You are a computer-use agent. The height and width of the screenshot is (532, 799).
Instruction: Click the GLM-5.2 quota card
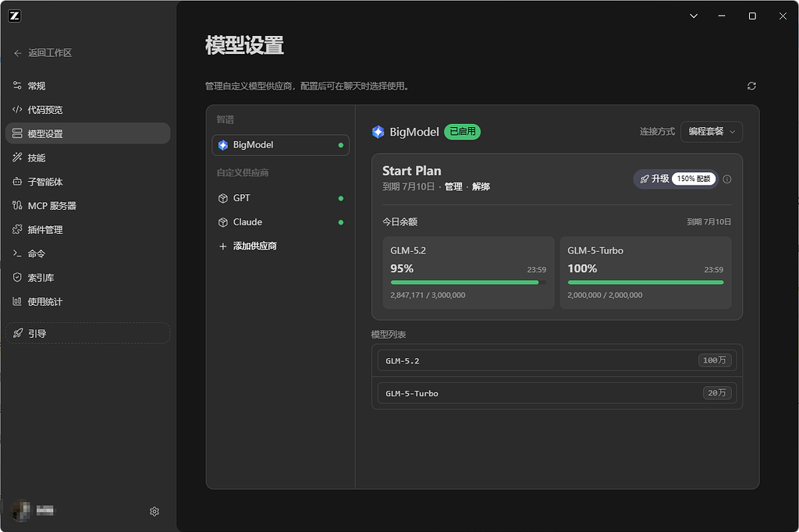pyautogui.click(x=468, y=272)
